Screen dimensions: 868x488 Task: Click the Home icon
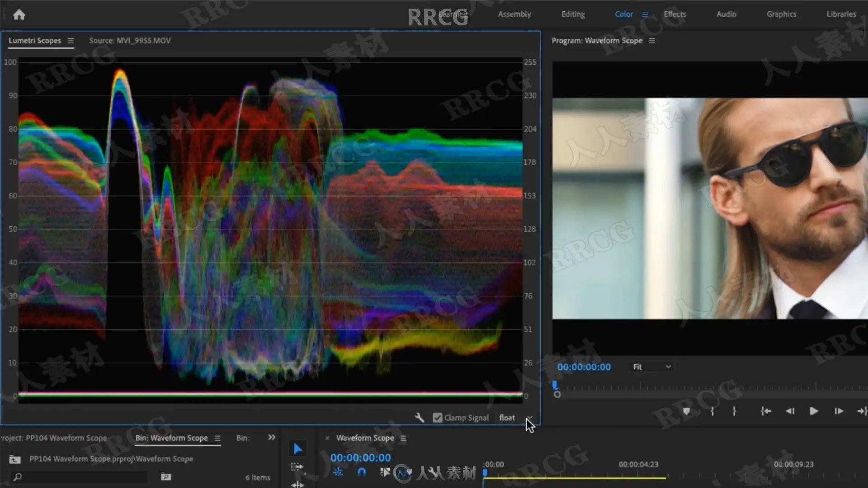coord(19,15)
